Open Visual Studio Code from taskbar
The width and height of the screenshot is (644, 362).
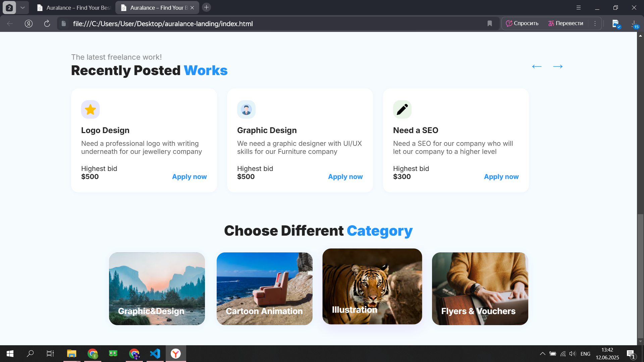[x=155, y=354]
